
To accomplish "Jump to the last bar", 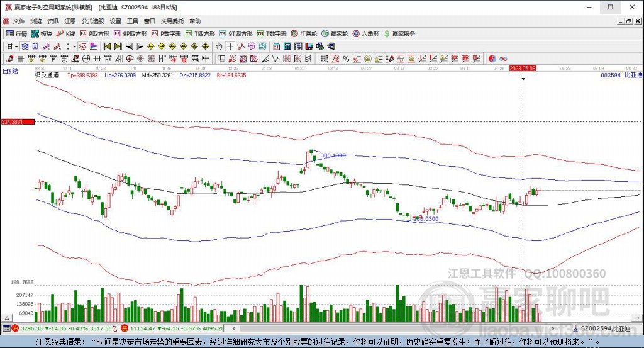I will (x=118, y=47).
